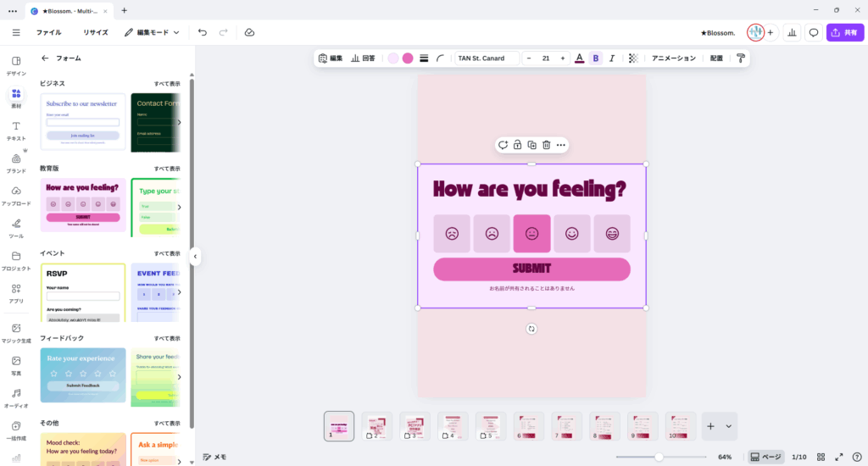
Task: Open the text color picker
Action: (579, 58)
